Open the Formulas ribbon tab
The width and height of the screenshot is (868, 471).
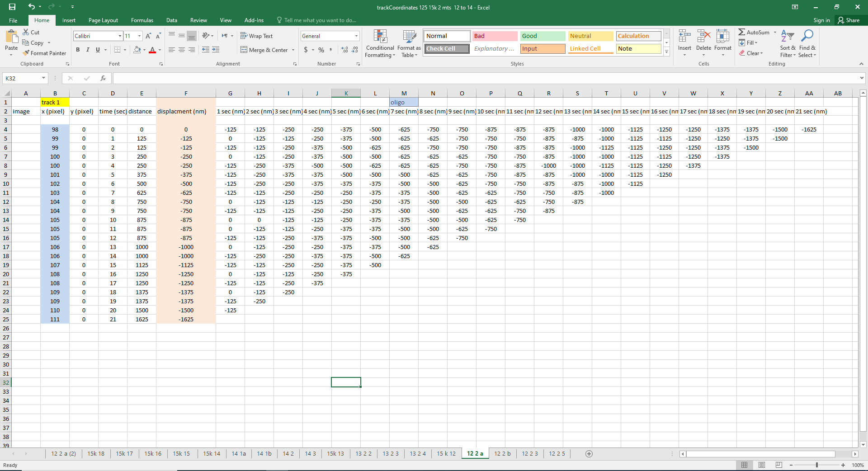(x=142, y=20)
